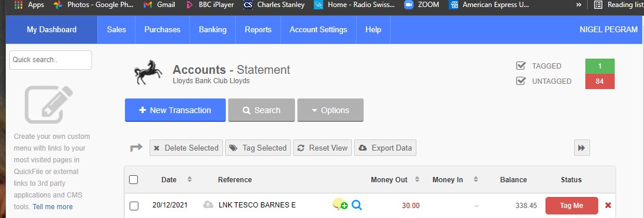
Task: Select the 20/12/2021 transaction row checkbox
Action: click(x=134, y=206)
